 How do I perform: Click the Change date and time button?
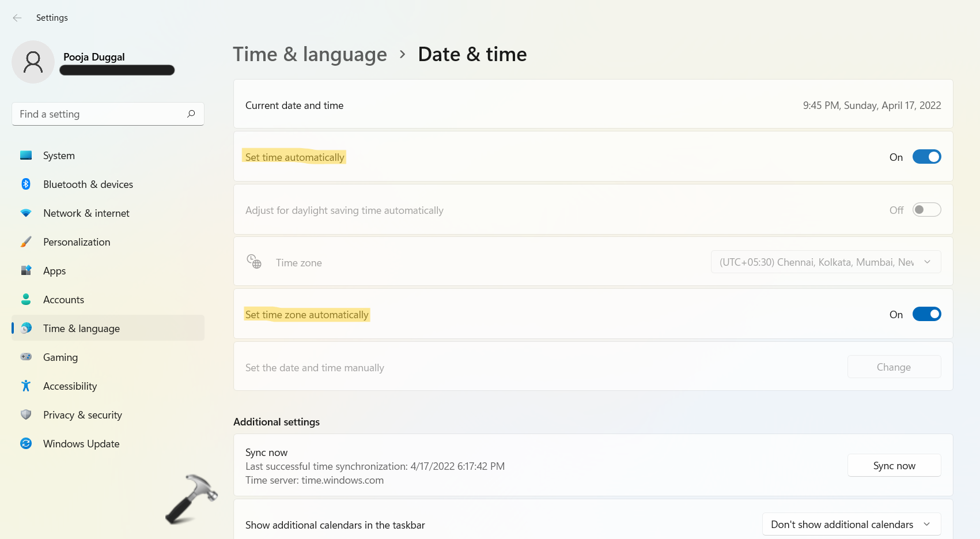[894, 367]
